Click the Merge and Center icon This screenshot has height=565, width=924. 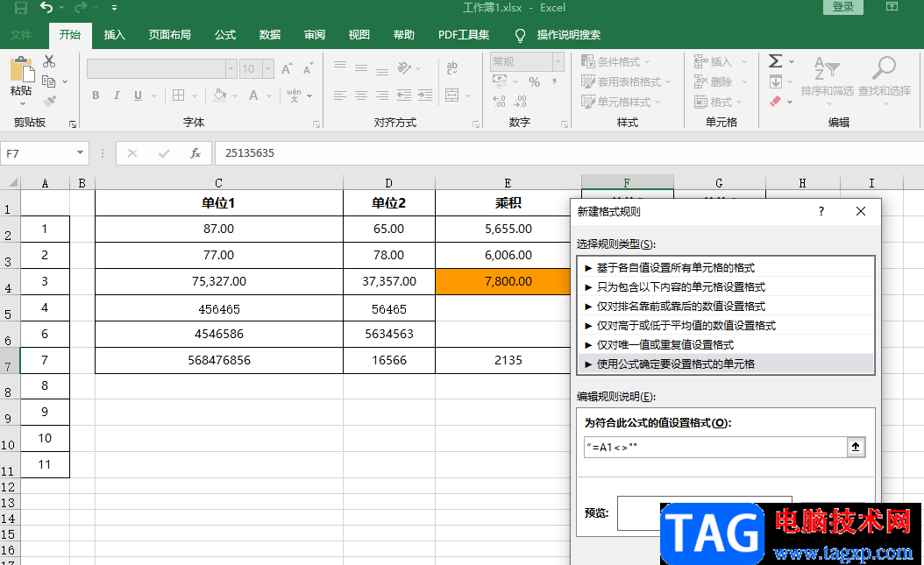pos(452,95)
